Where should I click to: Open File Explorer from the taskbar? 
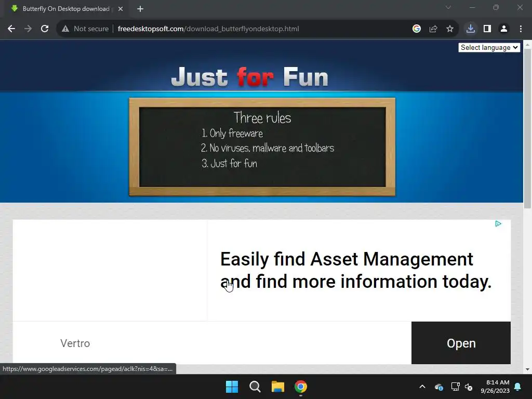tap(278, 387)
